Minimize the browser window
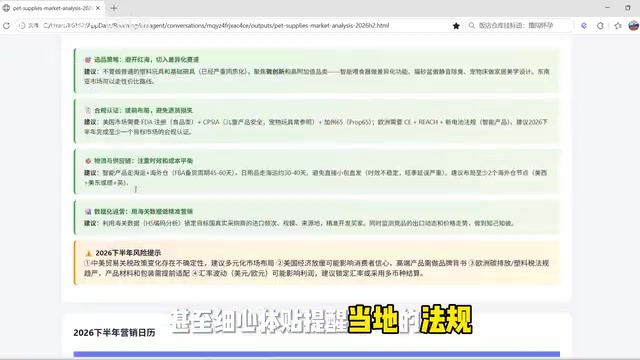The height and width of the screenshot is (360, 640). click(x=607, y=8)
